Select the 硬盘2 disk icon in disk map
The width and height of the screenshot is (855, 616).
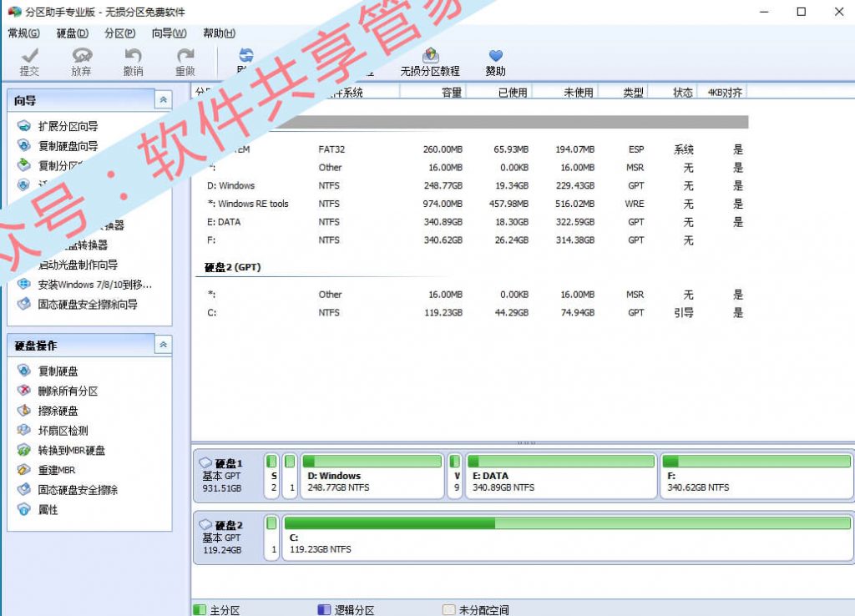[x=205, y=524]
